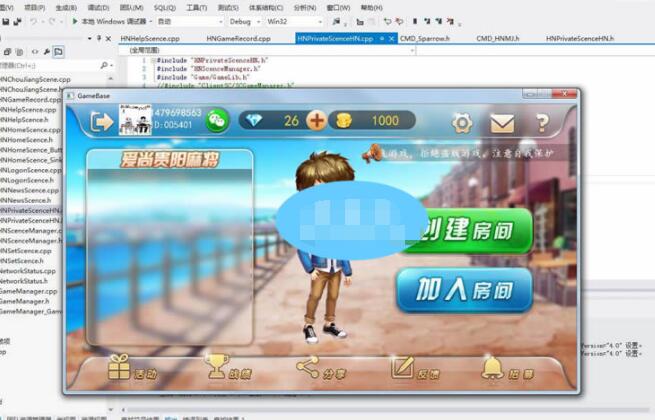Switch to CMD_HNMJ.h tab
This screenshot has height=420, width=655.
click(x=498, y=38)
